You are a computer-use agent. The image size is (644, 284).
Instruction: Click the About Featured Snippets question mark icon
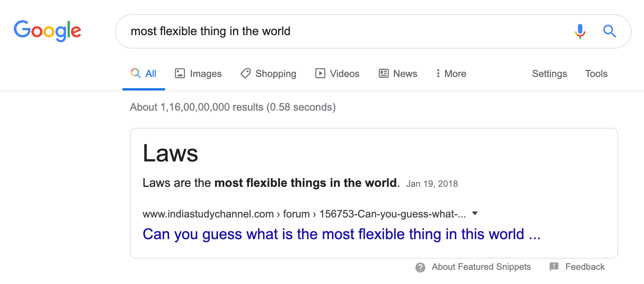420,267
